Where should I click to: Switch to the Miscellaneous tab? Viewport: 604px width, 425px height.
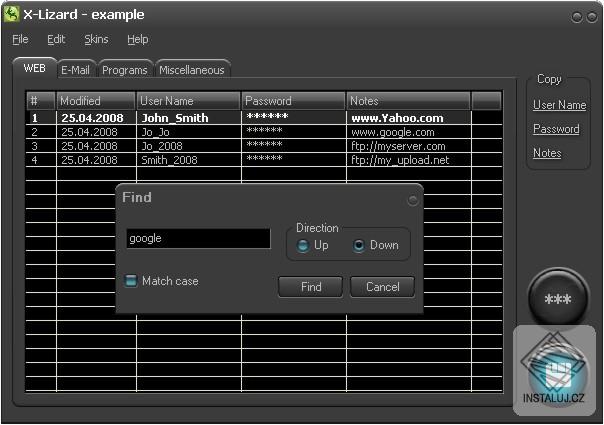click(x=192, y=70)
